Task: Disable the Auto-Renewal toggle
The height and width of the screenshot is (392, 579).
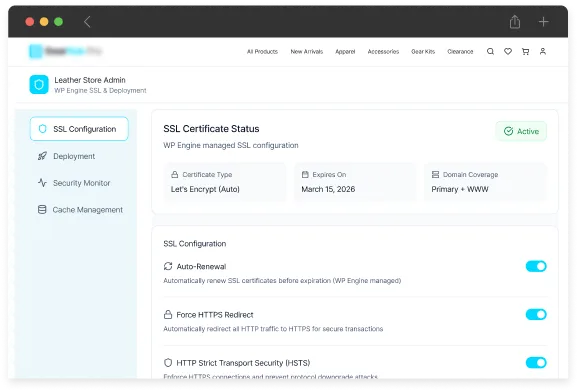Action: click(x=536, y=266)
